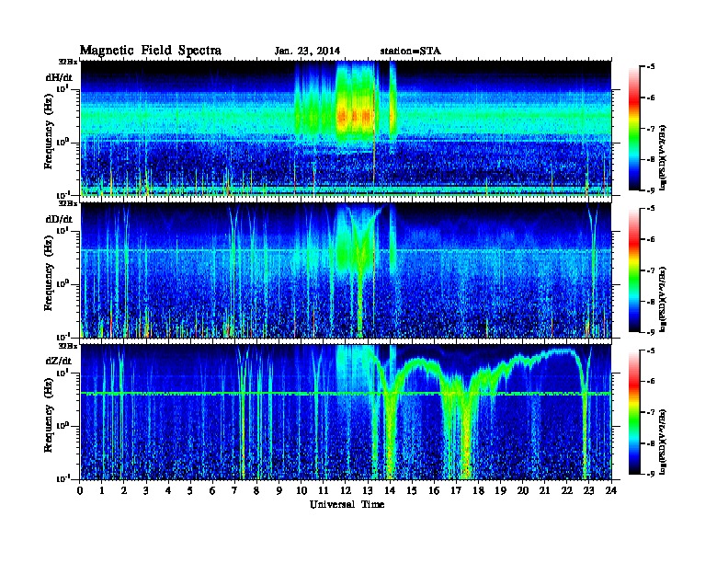Click the log(PSD) label beside dD/dt colorbar

click(664, 299)
